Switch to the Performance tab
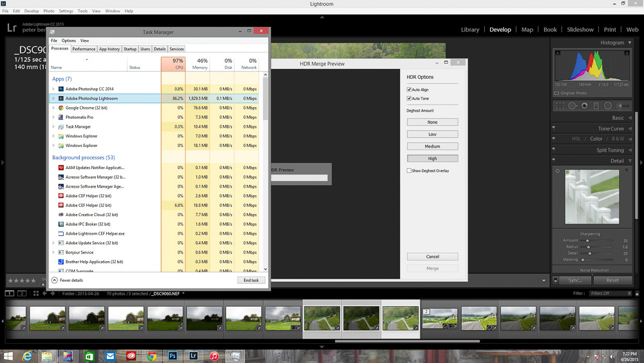Image resolution: width=644 pixels, height=363 pixels. (x=84, y=49)
